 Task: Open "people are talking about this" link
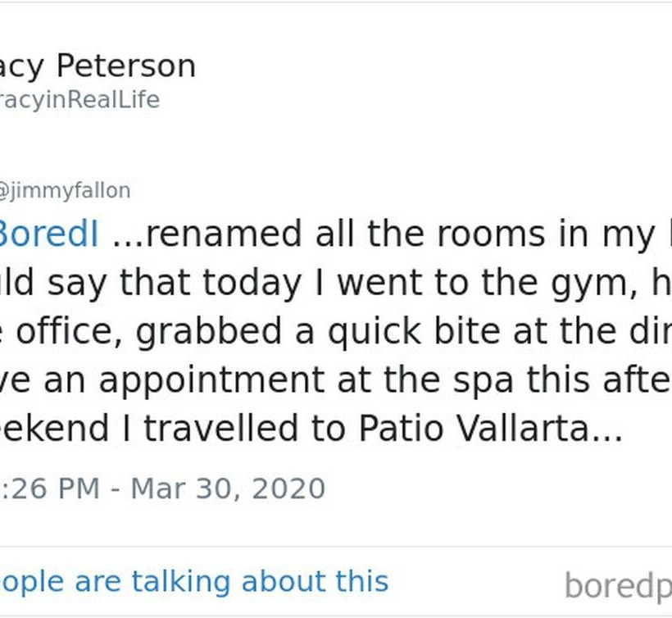click(x=194, y=581)
